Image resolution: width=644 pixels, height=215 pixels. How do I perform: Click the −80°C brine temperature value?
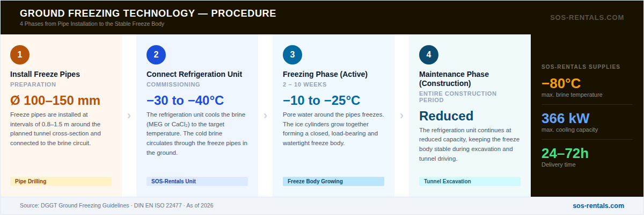(561, 84)
